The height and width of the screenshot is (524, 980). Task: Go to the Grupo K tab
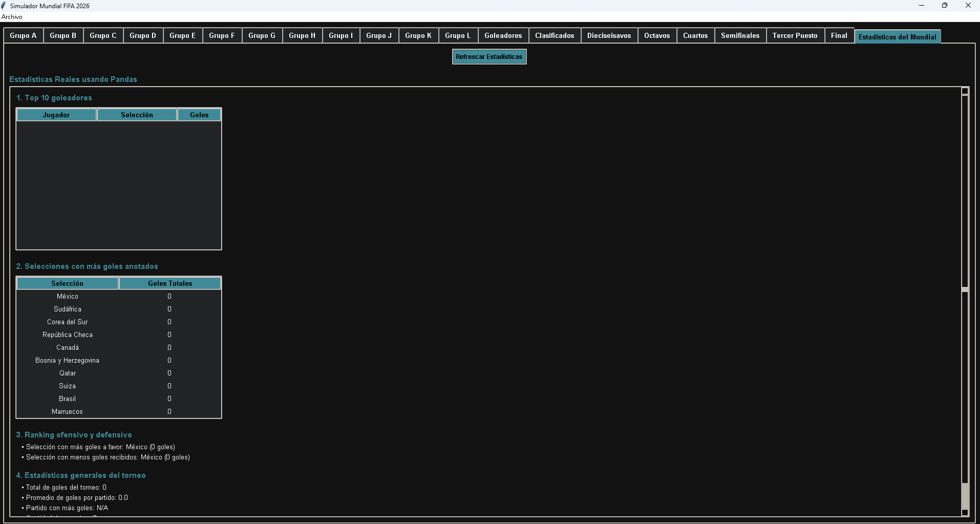click(x=418, y=35)
